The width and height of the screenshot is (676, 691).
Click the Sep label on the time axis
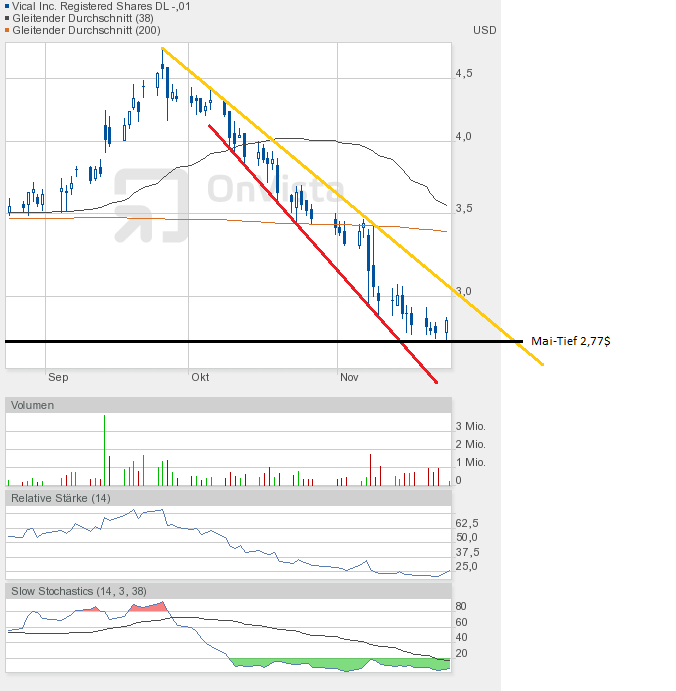tap(58, 377)
